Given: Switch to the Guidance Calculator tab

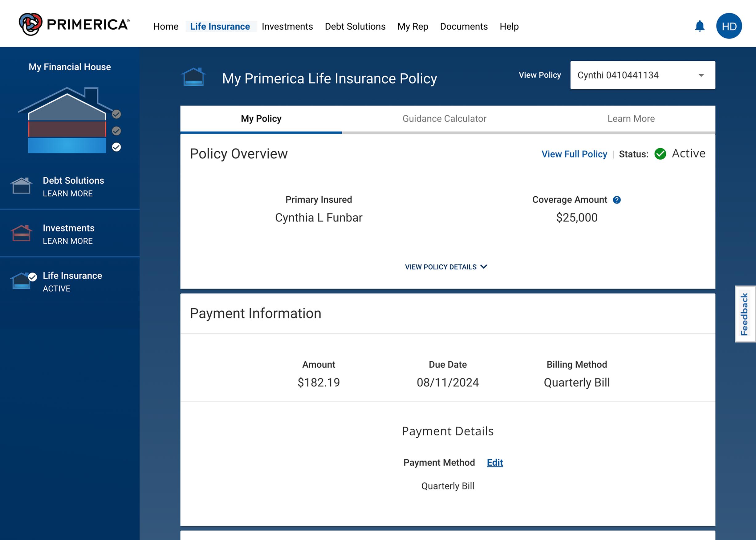Looking at the screenshot, I should [x=444, y=119].
